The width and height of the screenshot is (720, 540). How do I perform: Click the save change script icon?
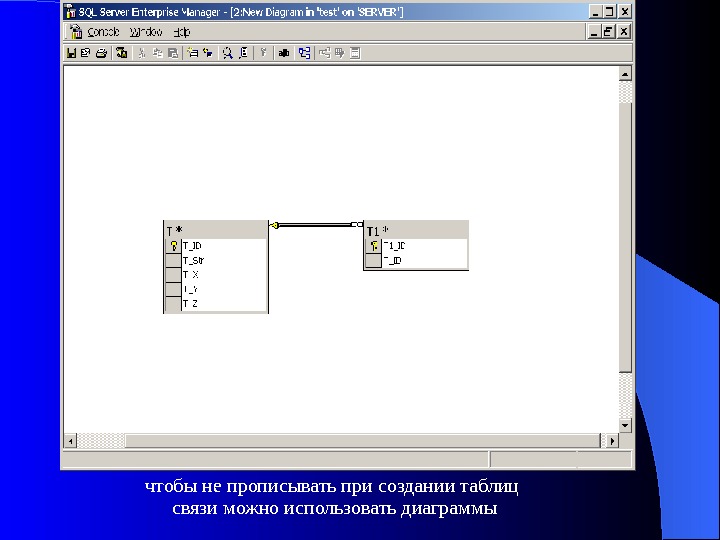(x=85, y=53)
